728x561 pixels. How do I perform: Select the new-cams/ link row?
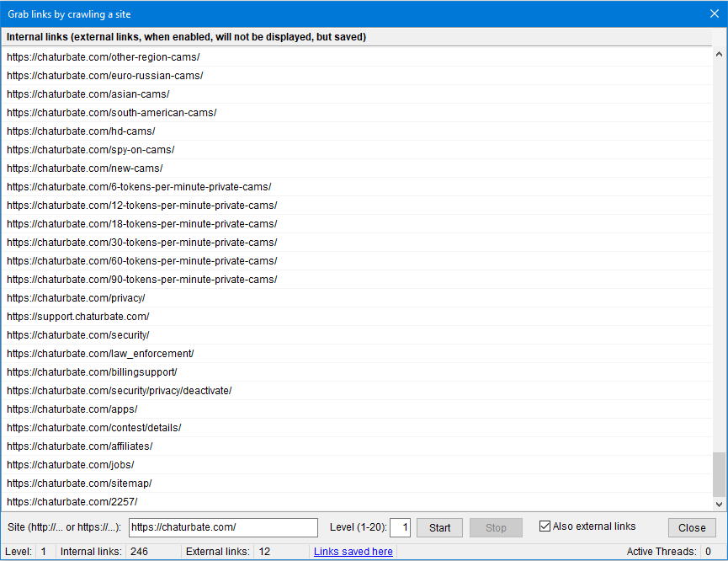click(357, 168)
